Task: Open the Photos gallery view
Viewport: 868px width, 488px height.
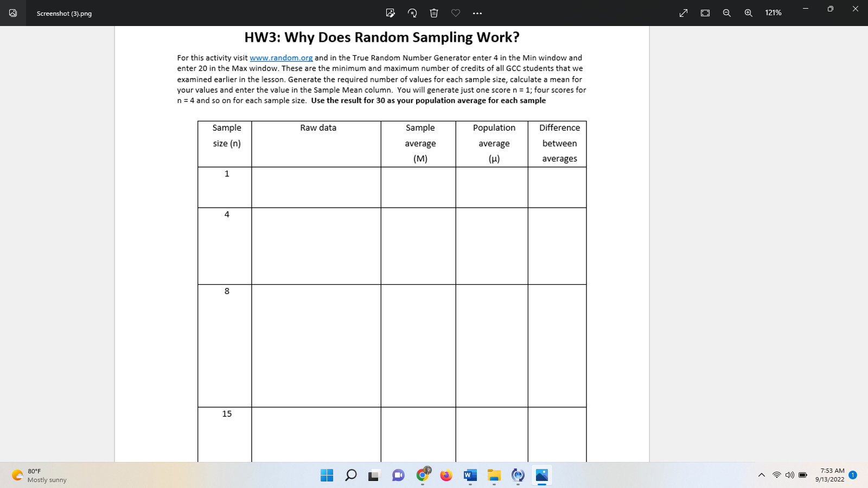Action: (13, 13)
